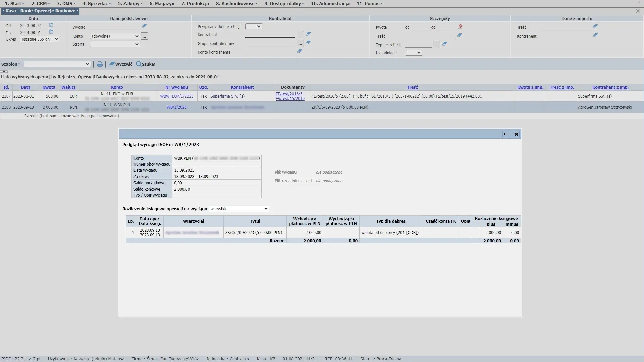Click the Kontrahent browse ellipsis button
The width and height of the screenshot is (644, 362).
coord(300,35)
